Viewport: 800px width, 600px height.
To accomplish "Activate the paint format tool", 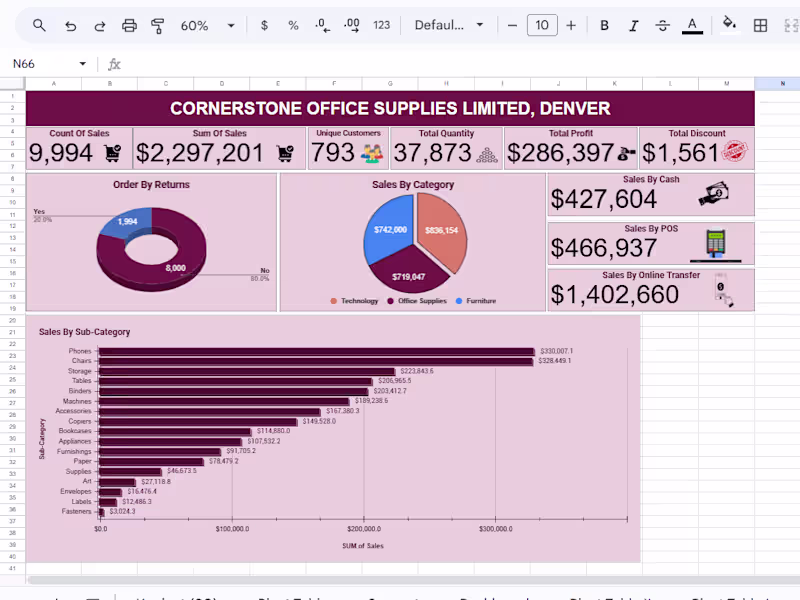I will coord(158,25).
